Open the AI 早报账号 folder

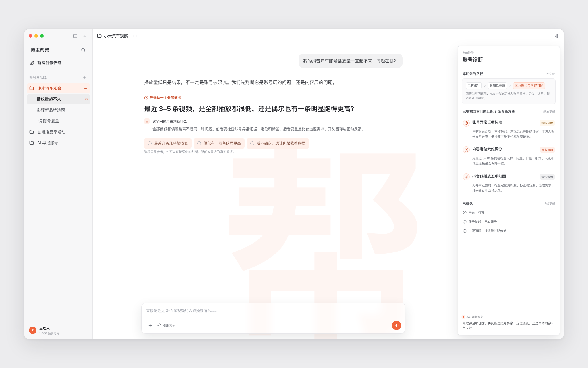59,143
